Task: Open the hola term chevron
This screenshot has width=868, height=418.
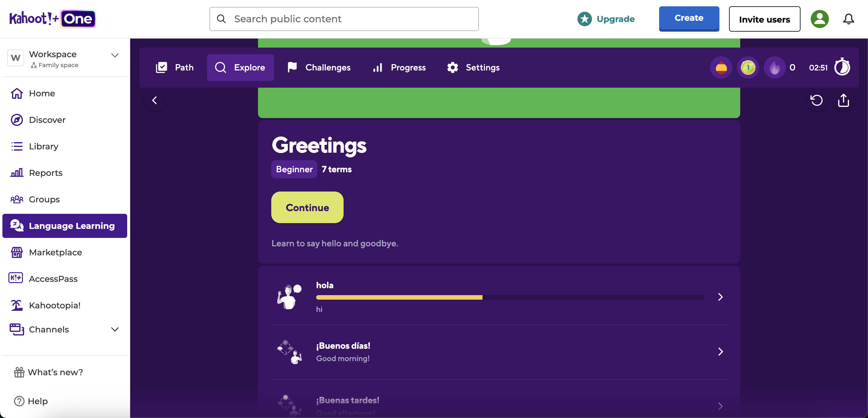Action: pos(720,297)
